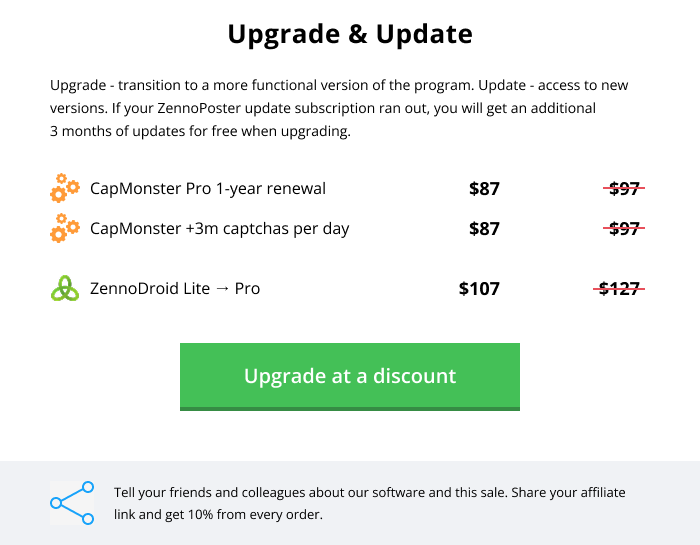Viewport: 700px width, 545px height.
Task: Click the crossed-out $97 renewal price
Action: 624,189
